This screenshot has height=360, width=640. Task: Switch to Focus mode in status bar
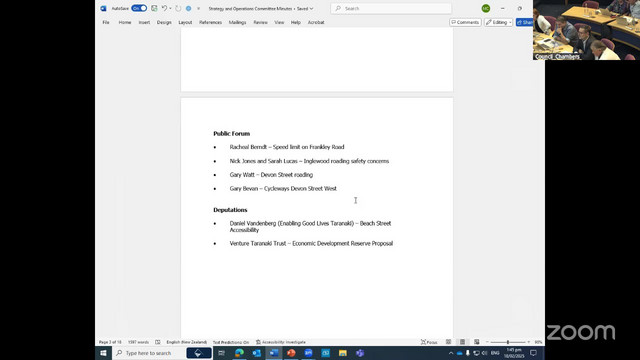429,342
